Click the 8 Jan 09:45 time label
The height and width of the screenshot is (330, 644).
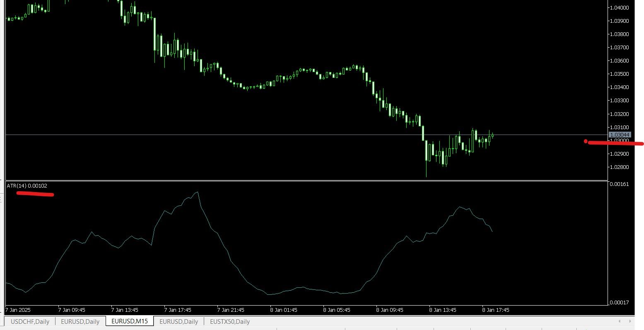(390, 310)
